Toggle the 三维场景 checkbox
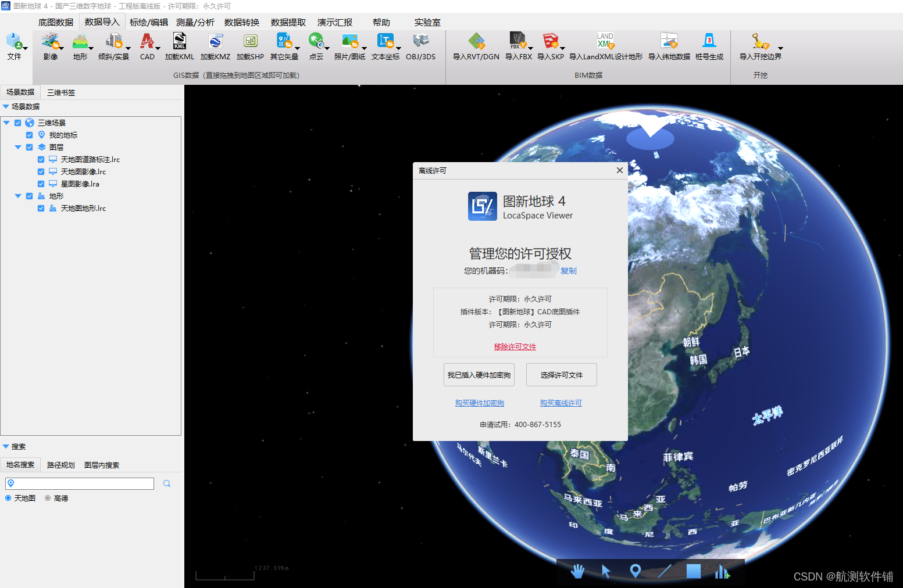Image resolution: width=903 pixels, height=588 pixels. [18, 123]
